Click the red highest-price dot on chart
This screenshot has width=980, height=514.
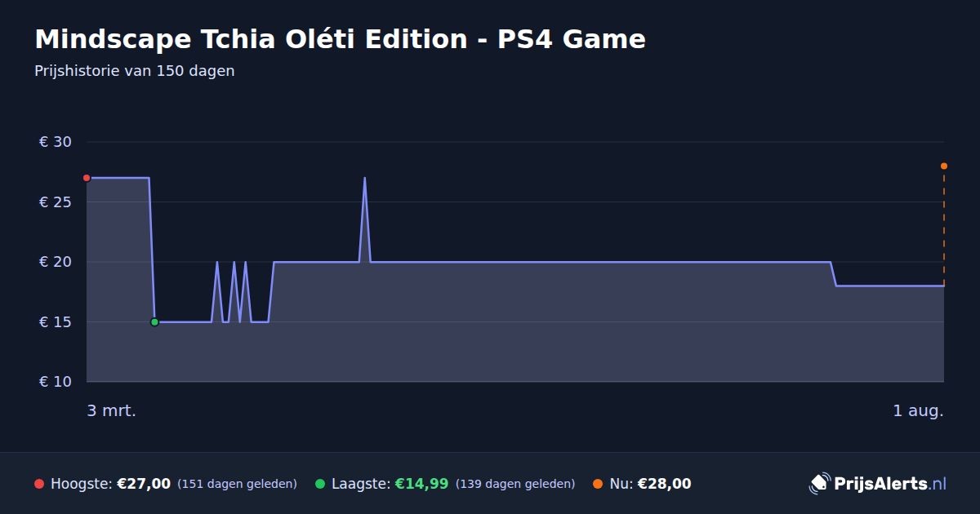87,178
